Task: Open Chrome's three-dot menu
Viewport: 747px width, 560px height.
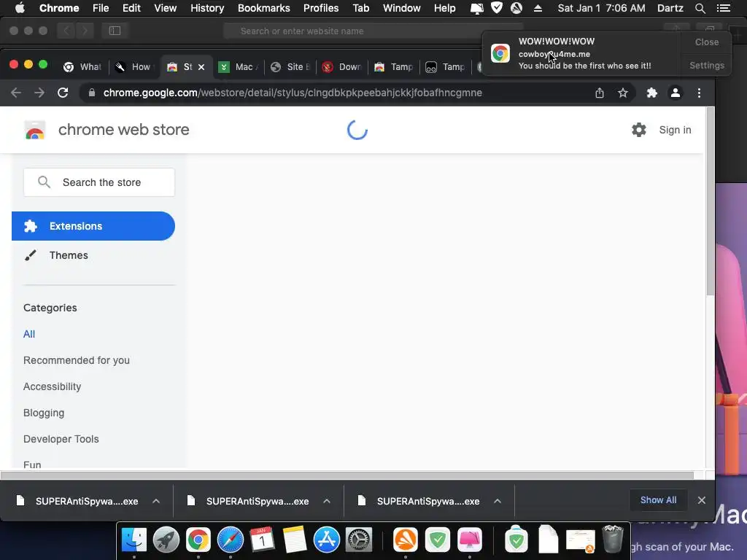Action: click(699, 93)
